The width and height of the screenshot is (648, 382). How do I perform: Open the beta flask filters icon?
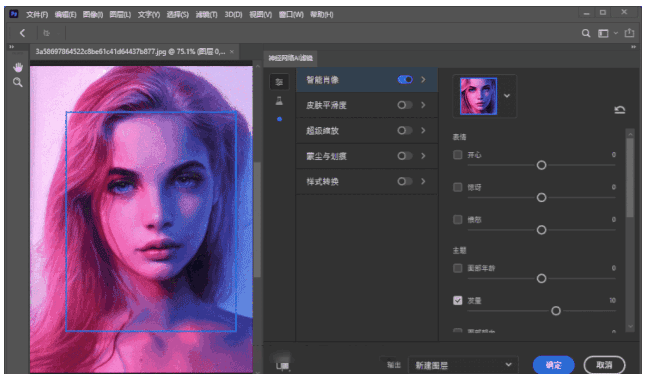(x=279, y=100)
